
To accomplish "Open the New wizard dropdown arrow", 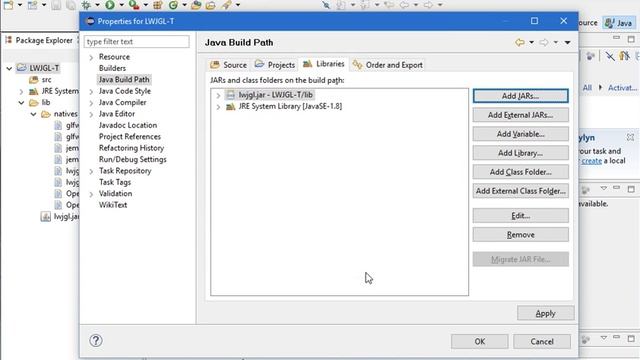I will click(19, 5).
